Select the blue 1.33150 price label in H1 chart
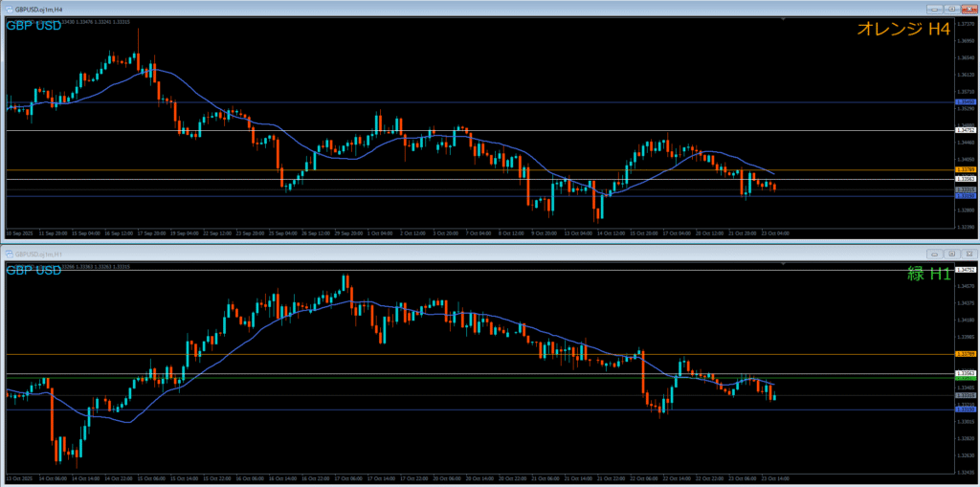The width and height of the screenshot is (980, 487). click(x=967, y=410)
